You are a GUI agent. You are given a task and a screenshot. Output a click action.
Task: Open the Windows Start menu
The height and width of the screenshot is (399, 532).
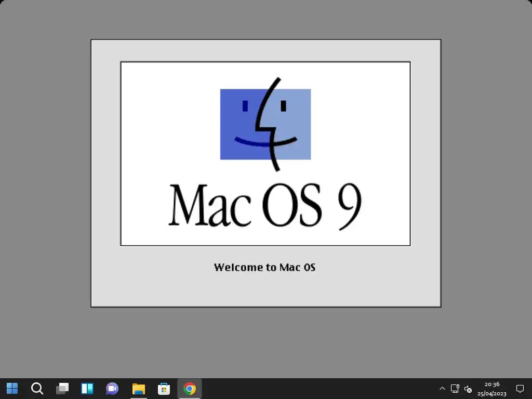[12, 389]
